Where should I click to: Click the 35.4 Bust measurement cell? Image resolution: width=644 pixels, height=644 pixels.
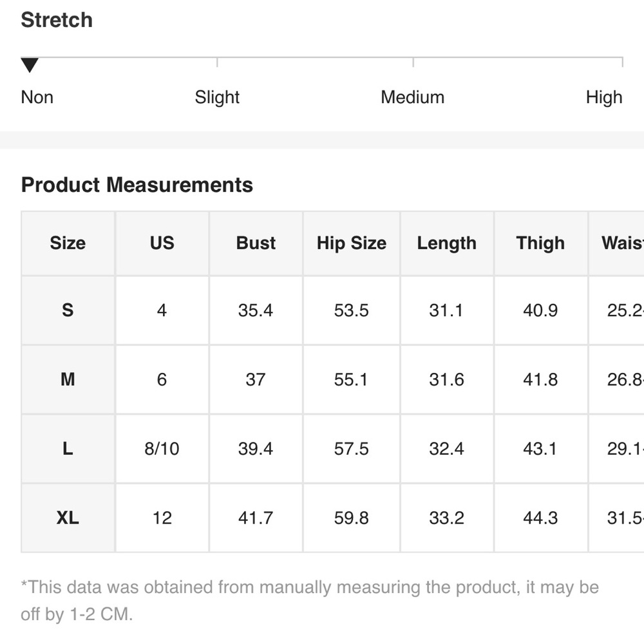click(256, 310)
